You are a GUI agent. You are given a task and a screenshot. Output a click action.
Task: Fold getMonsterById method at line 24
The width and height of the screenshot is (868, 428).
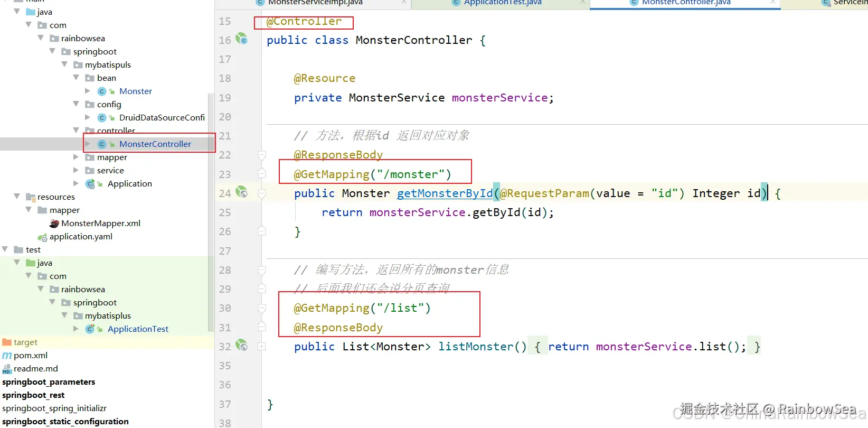[x=261, y=194]
